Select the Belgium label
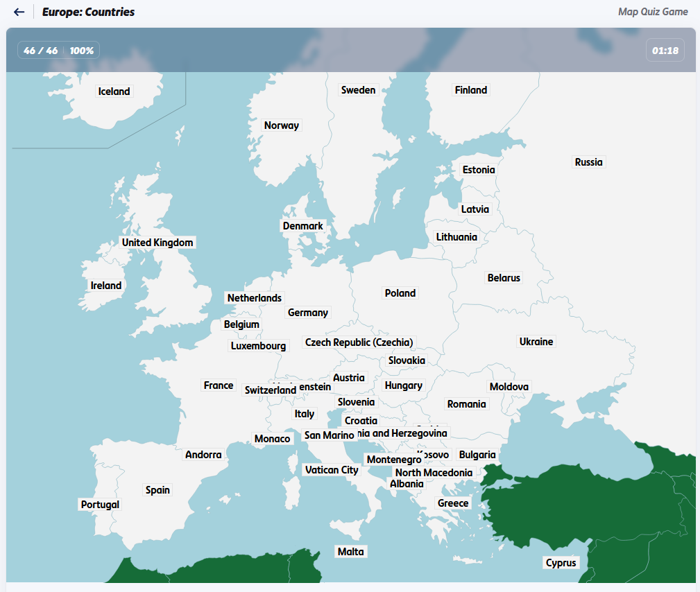700x592 pixels. point(241,324)
